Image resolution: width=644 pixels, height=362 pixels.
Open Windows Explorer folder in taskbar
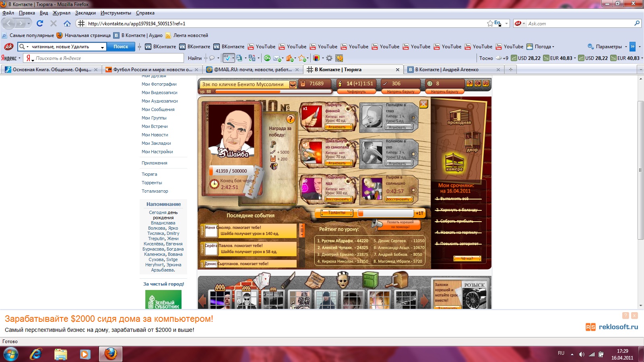point(61,354)
